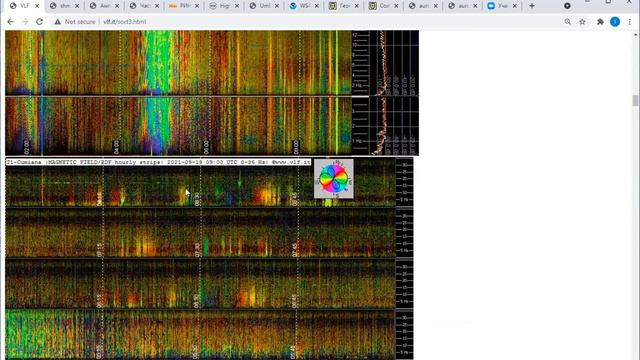
Task: Switch to the PHY tab with orange icon
Action: click(x=185, y=6)
